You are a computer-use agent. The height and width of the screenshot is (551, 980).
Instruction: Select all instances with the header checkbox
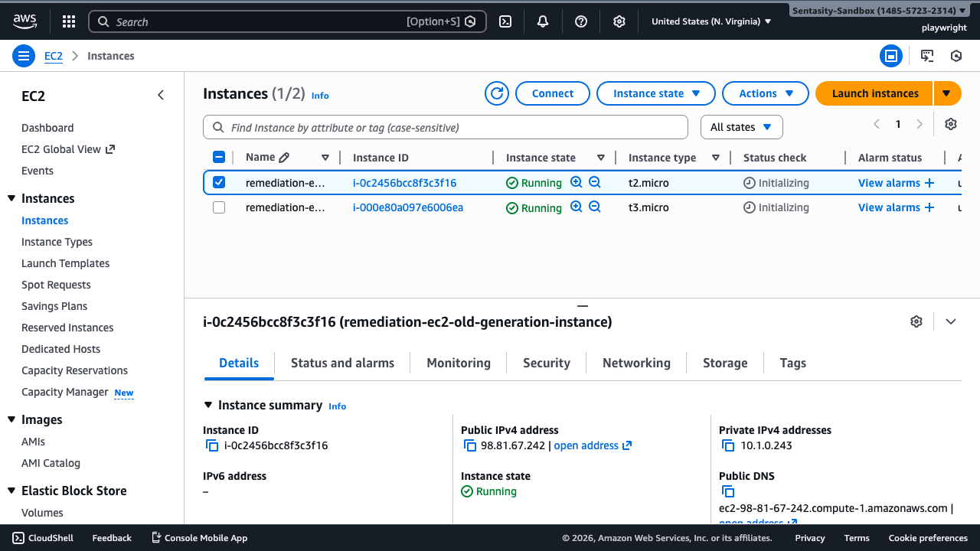(x=219, y=156)
